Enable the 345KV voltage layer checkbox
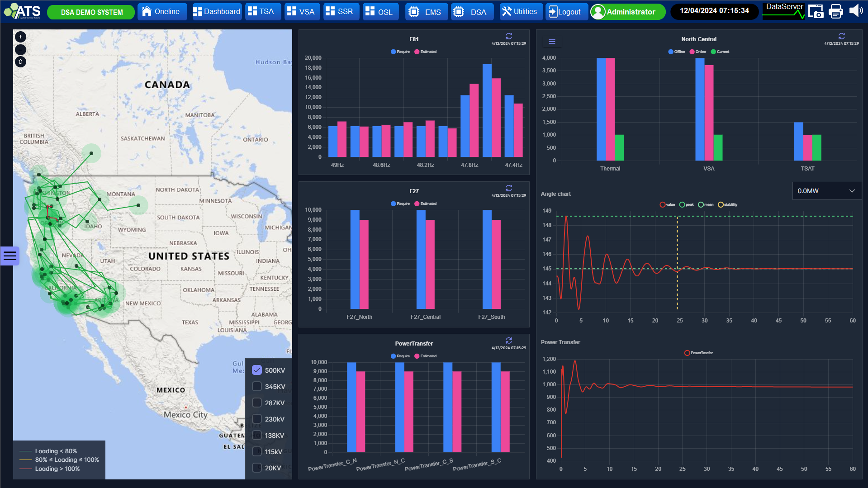 257,386
